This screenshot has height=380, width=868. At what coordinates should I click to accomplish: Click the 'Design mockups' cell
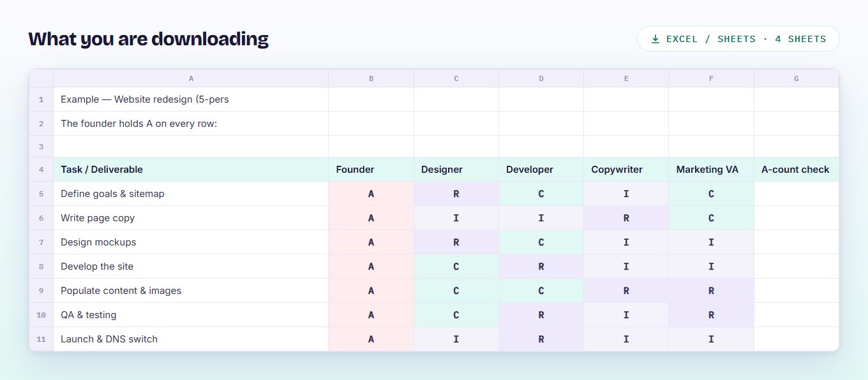pos(191,242)
